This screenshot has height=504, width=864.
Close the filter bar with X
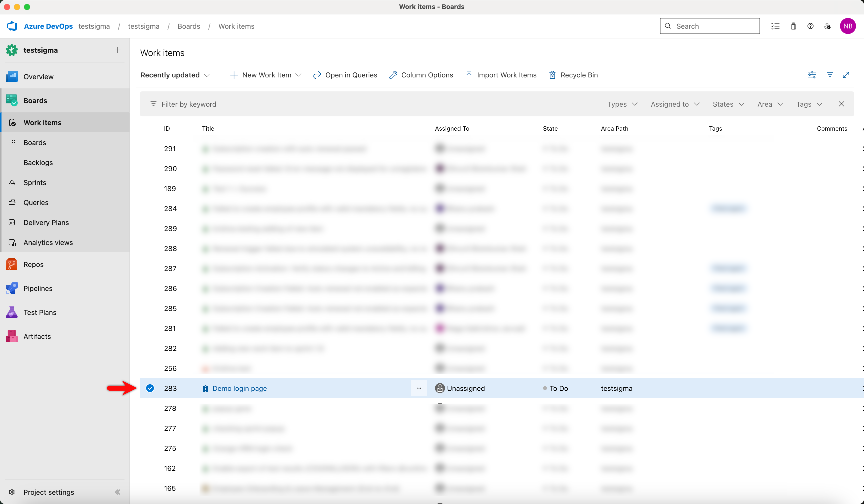tap(841, 104)
